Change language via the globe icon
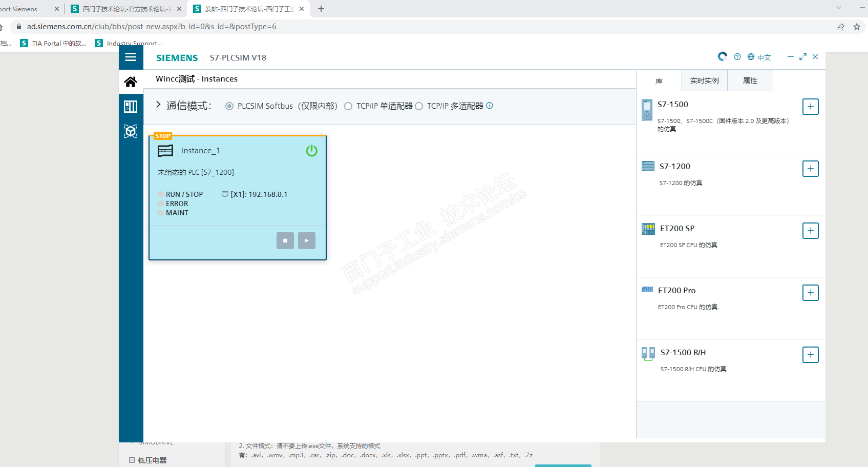This screenshot has height=467, width=868. [x=751, y=57]
